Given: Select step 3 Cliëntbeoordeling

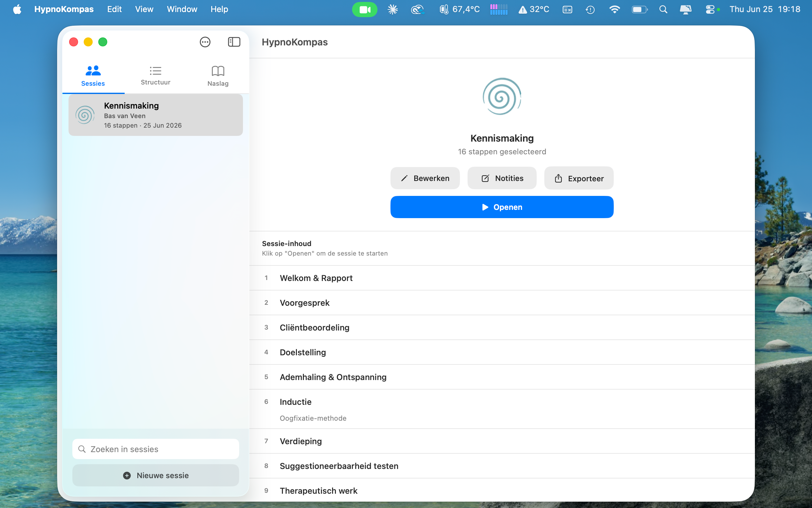Looking at the screenshot, I should click(x=502, y=328).
